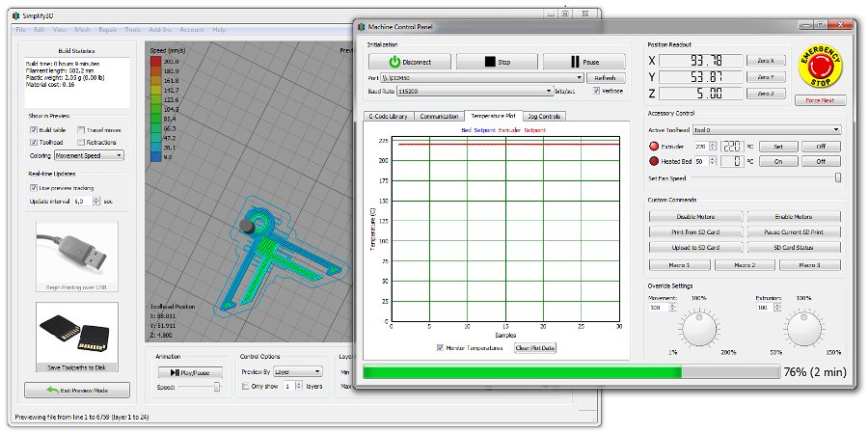Open the Preview By dropdown

[298, 371]
